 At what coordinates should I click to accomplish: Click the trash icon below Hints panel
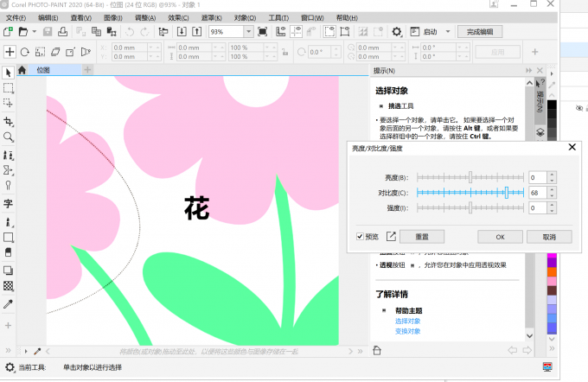pyautogui.click(x=377, y=351)
